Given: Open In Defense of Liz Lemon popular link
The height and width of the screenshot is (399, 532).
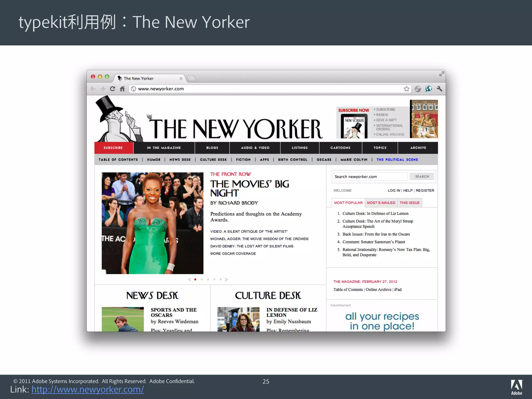Looking at the screenshot, I should click(375, 214).
